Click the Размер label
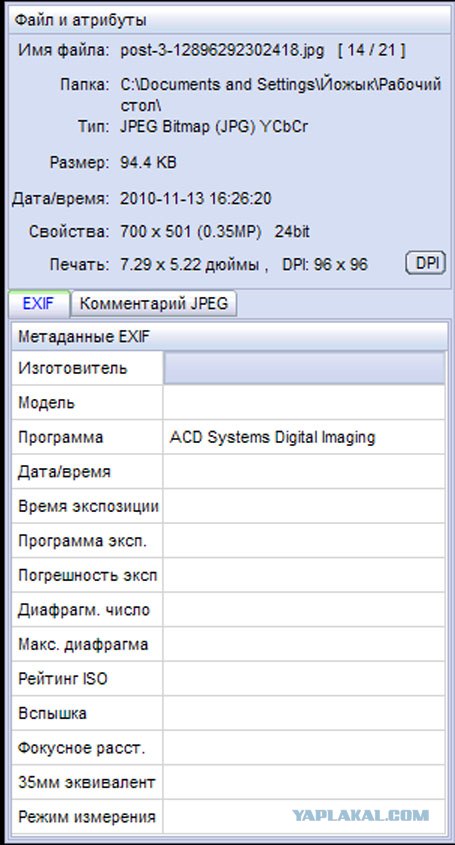The image size is (455, 845). (79, 163)
